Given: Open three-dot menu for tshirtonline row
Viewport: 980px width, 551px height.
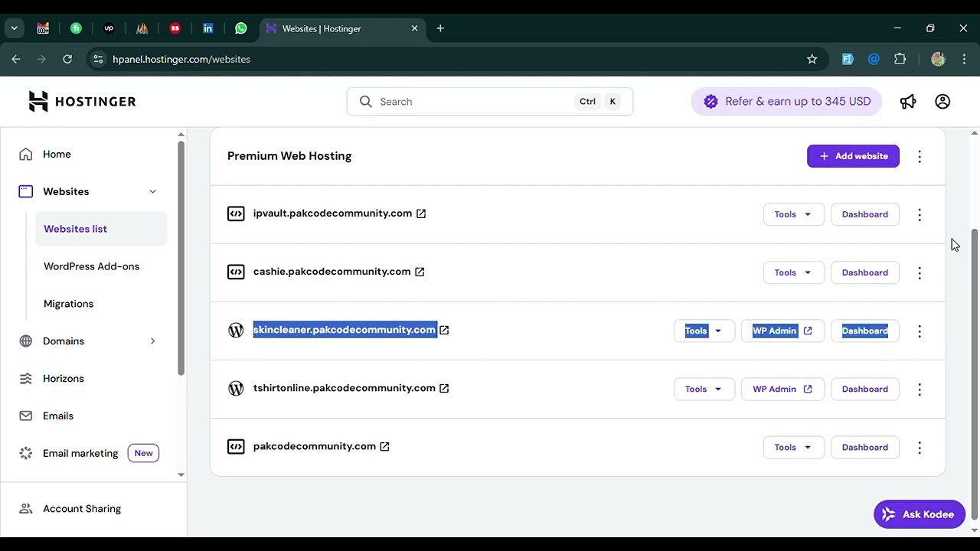Looking at the screenshot, I should [x=920, y=390].
